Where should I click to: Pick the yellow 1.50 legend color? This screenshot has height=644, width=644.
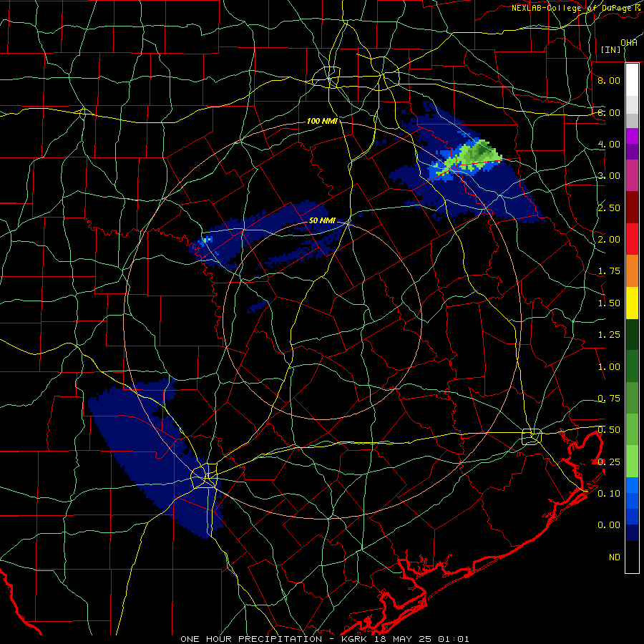[632, 303]
